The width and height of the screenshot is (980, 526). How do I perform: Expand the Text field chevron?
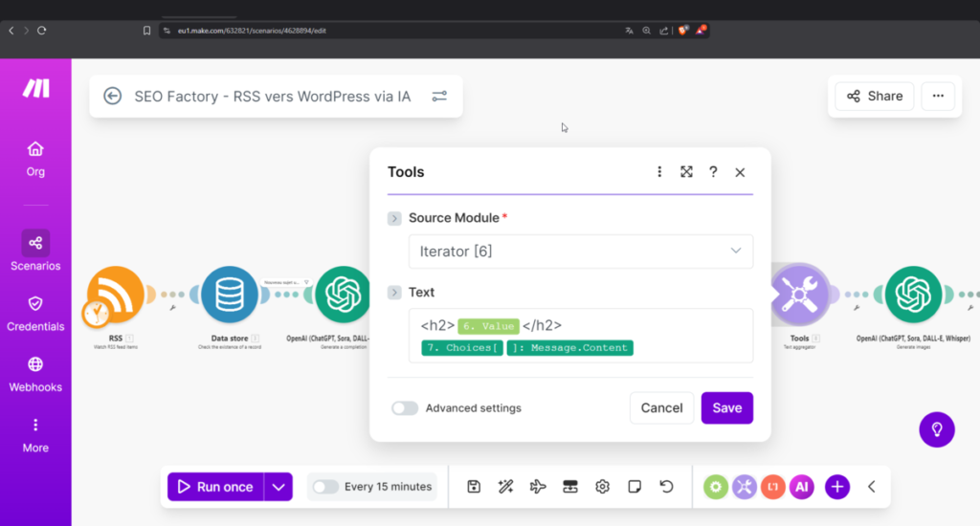[394, 293]
